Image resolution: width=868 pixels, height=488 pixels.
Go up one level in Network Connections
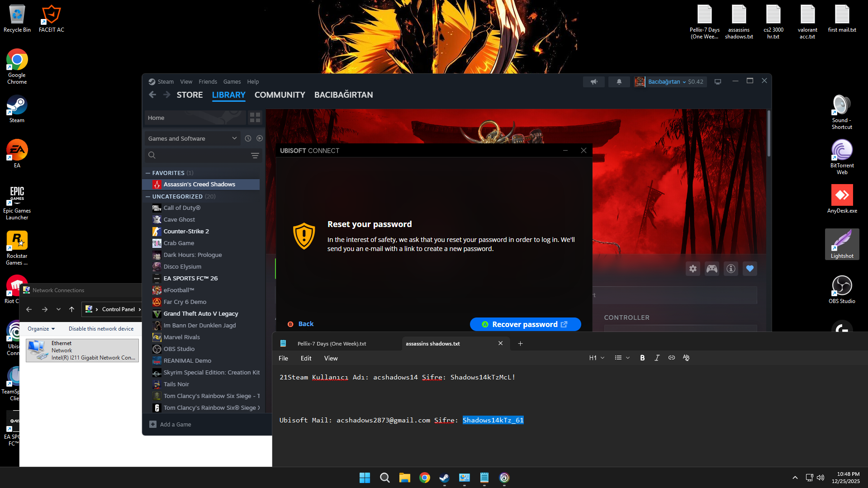(71, 309)
